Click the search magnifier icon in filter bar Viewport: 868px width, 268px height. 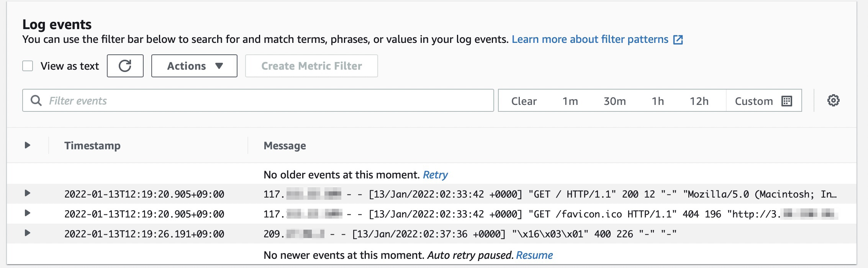point(36,101)
